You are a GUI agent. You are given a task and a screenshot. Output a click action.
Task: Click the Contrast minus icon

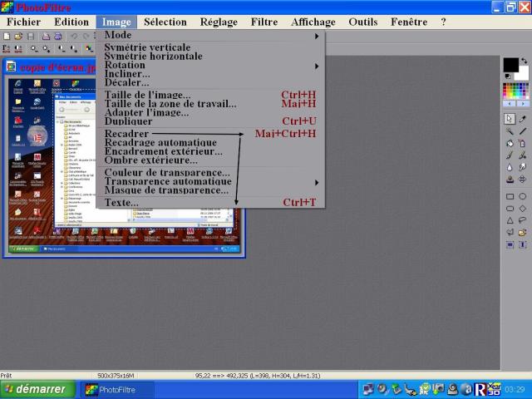pyautogui.click(x=62, y=49)
